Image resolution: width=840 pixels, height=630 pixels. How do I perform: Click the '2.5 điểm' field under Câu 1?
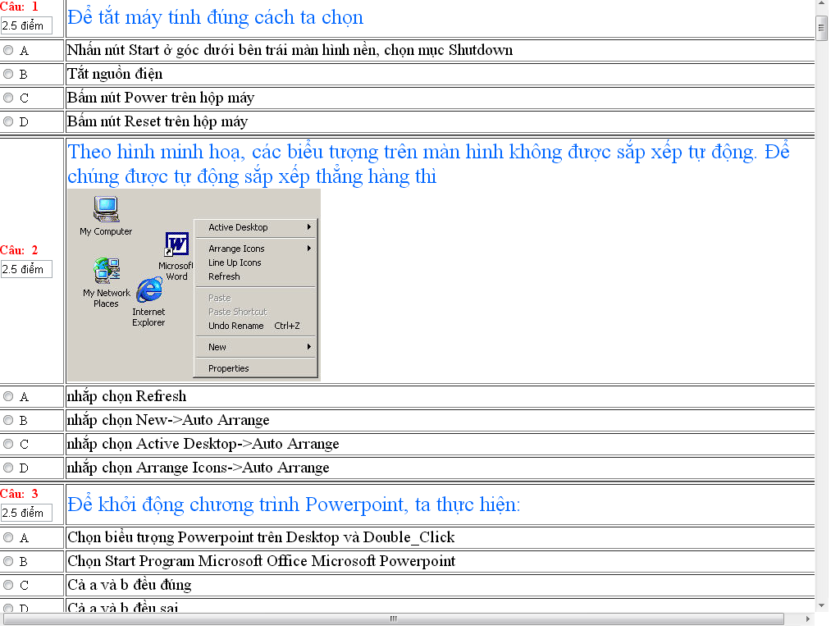(x=26, y=25)
